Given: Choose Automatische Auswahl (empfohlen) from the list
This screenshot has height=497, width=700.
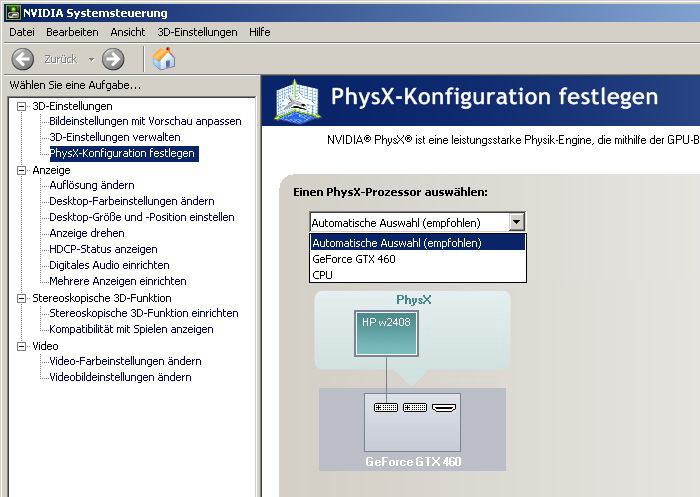Looking at the screenshot, I should coord(418,243).
